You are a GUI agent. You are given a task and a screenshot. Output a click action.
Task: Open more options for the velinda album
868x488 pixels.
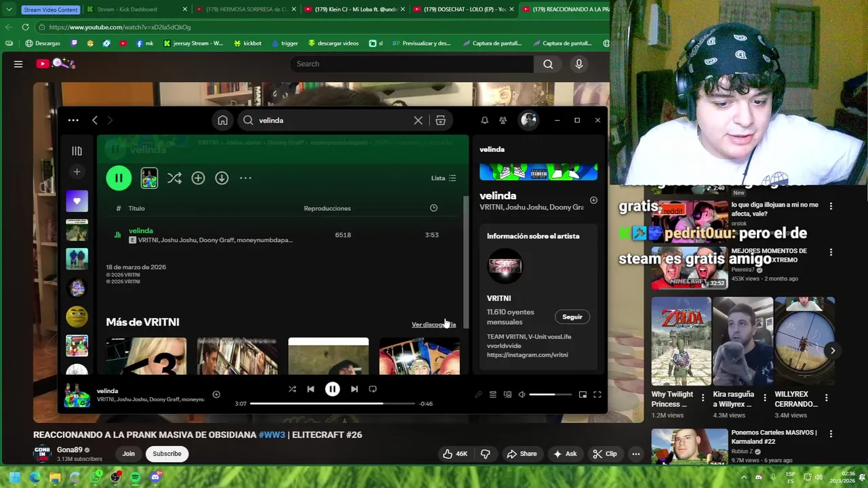tap(245, 178)
